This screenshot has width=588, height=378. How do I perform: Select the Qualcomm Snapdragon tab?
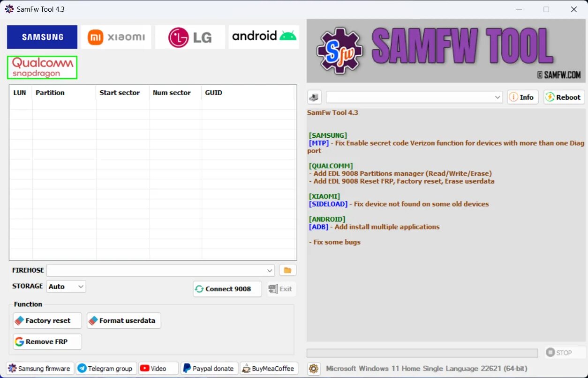[42, 67]
